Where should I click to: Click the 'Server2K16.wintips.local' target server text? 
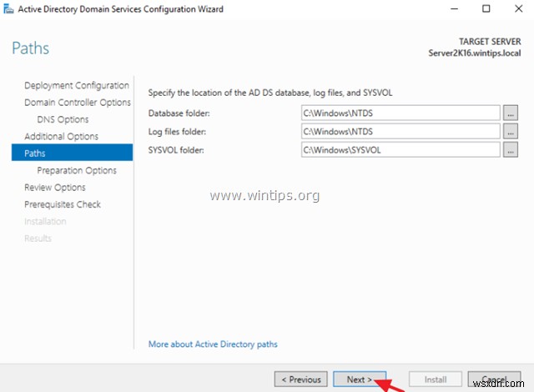(x=475, y=53)
